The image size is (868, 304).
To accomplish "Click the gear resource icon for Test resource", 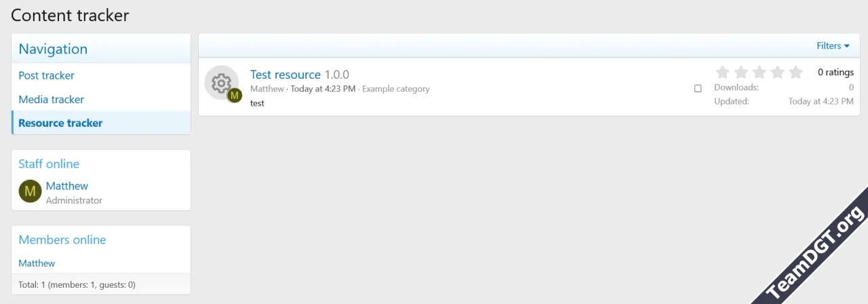I will (220, 83).
